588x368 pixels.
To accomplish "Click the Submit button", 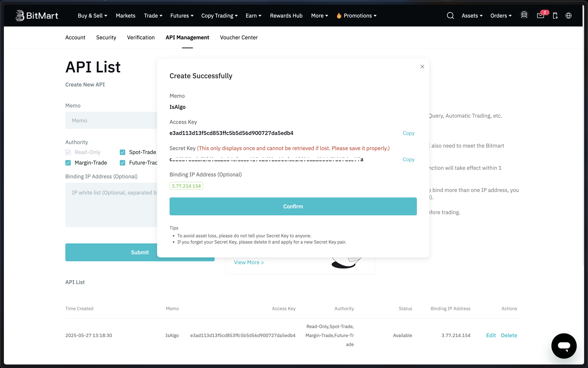I will tap(140, 252).
